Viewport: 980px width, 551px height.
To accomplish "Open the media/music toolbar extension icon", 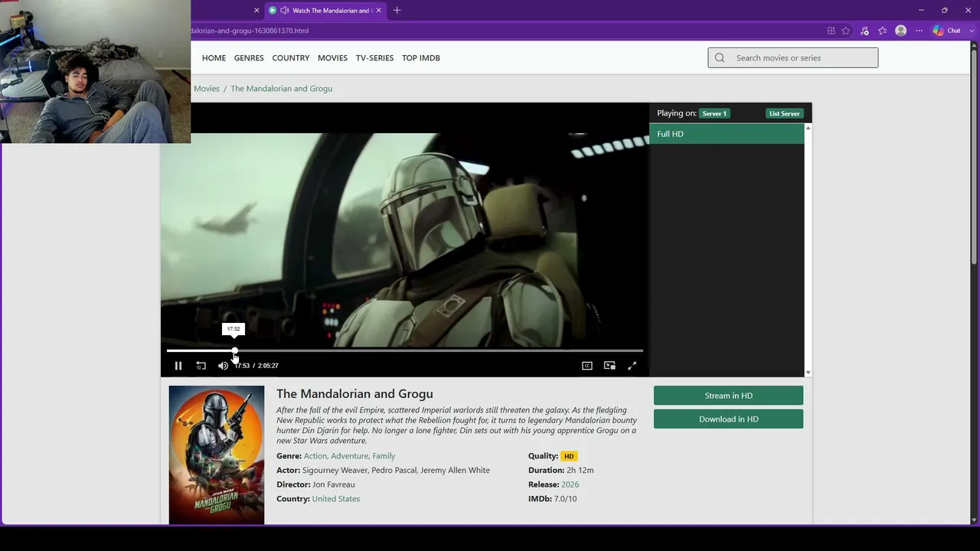I will 864,31.
